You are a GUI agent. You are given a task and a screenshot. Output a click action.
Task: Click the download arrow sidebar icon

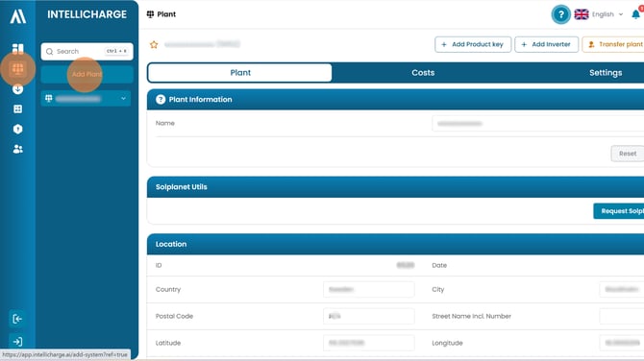click(17, 89)
